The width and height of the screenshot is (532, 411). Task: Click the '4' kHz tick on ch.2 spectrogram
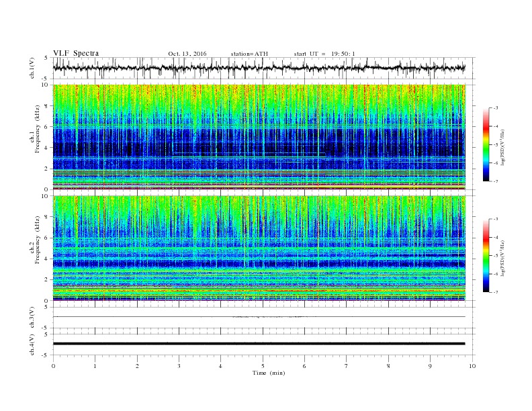tap(47, 259)
